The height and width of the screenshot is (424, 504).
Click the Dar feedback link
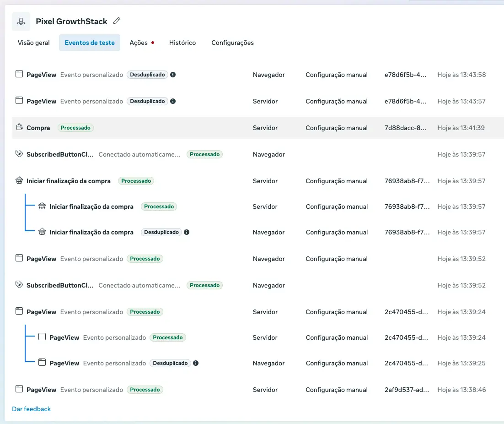[31, 409]
